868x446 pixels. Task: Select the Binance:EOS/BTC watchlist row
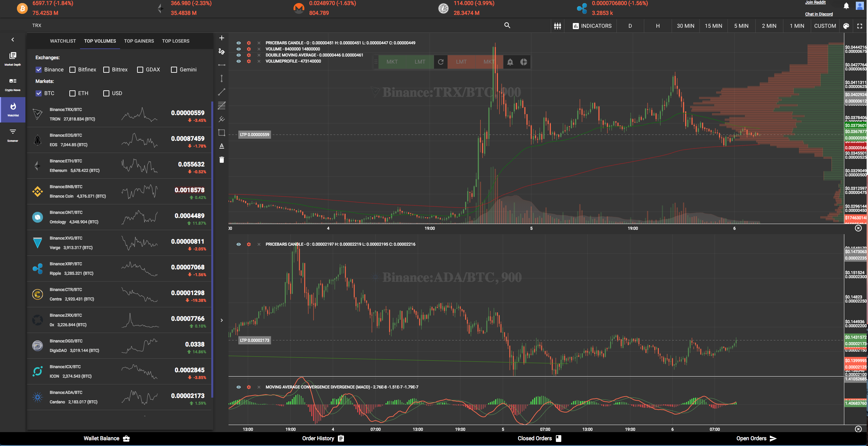(119, 140)
